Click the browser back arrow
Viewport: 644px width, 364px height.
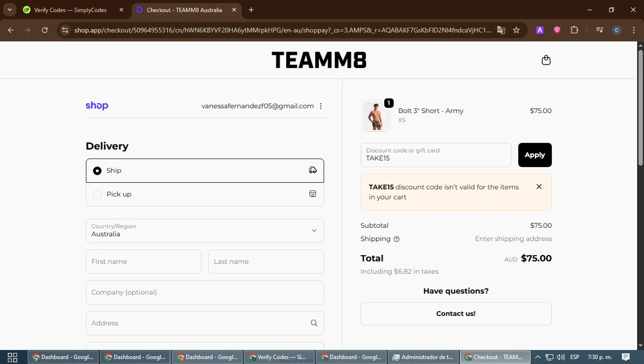click(11, 30)
